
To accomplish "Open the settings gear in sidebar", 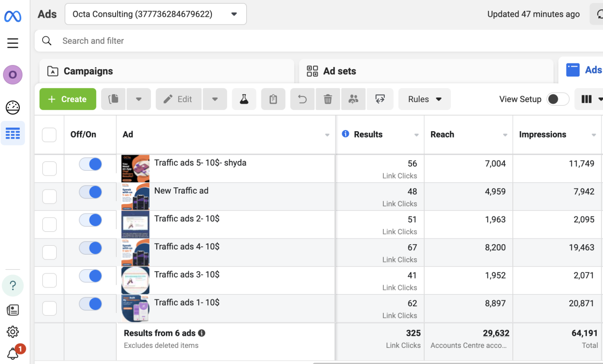I will tap(12, 331).
